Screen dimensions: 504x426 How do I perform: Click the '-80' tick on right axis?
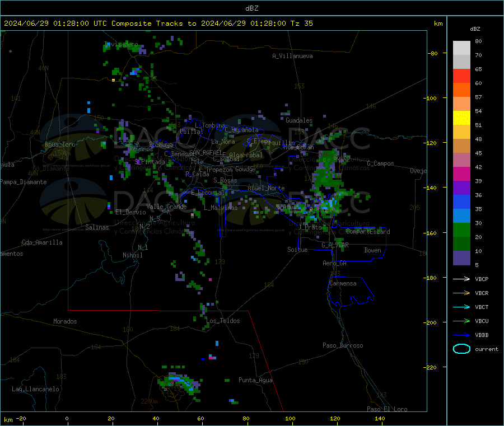coord(433,53)
